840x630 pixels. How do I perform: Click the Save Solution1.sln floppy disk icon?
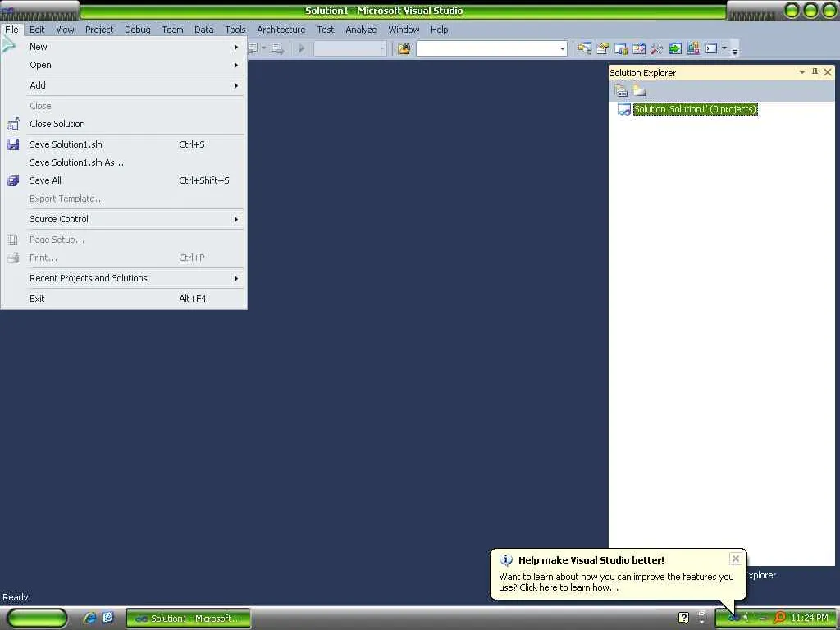(13, 144)
